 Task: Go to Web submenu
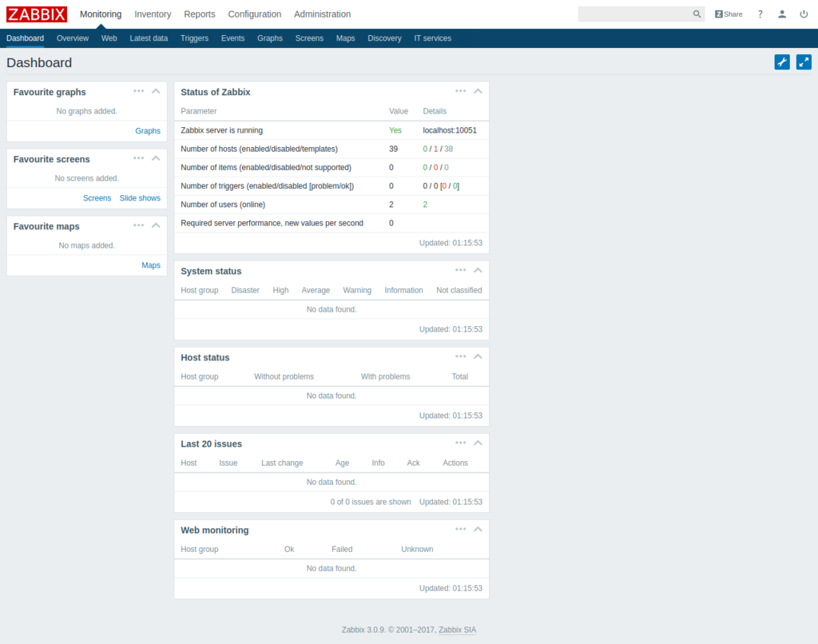click(109, 38)
